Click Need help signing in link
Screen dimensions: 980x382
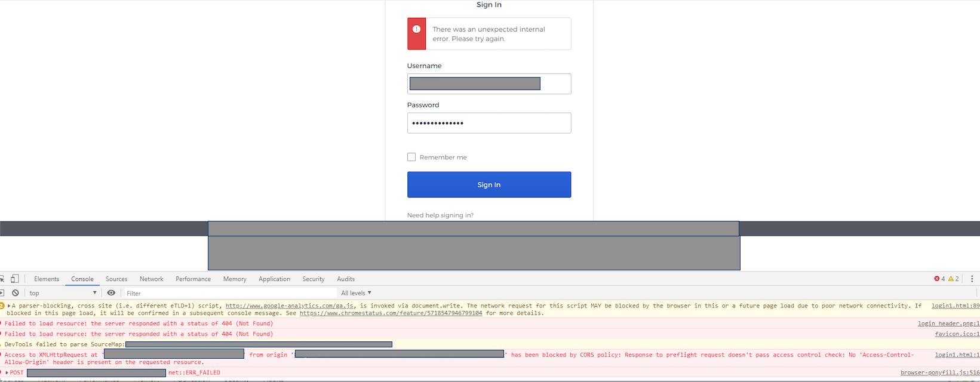click(x=440, y=215)
